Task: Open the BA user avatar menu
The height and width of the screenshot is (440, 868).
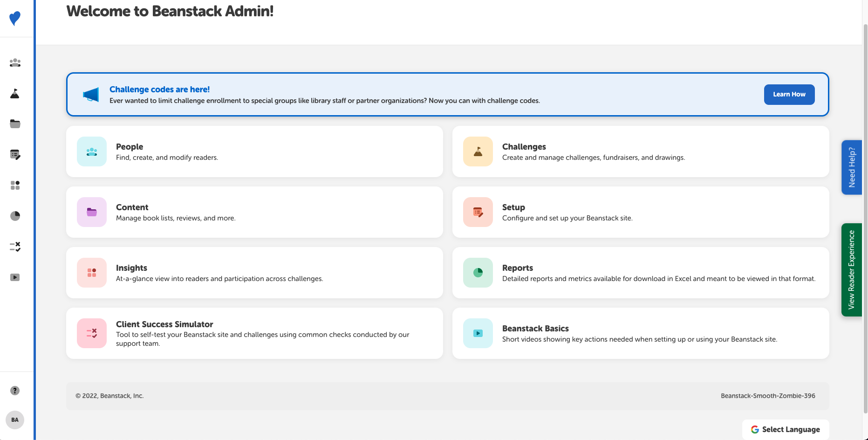Action: click(x=15, y=420)
